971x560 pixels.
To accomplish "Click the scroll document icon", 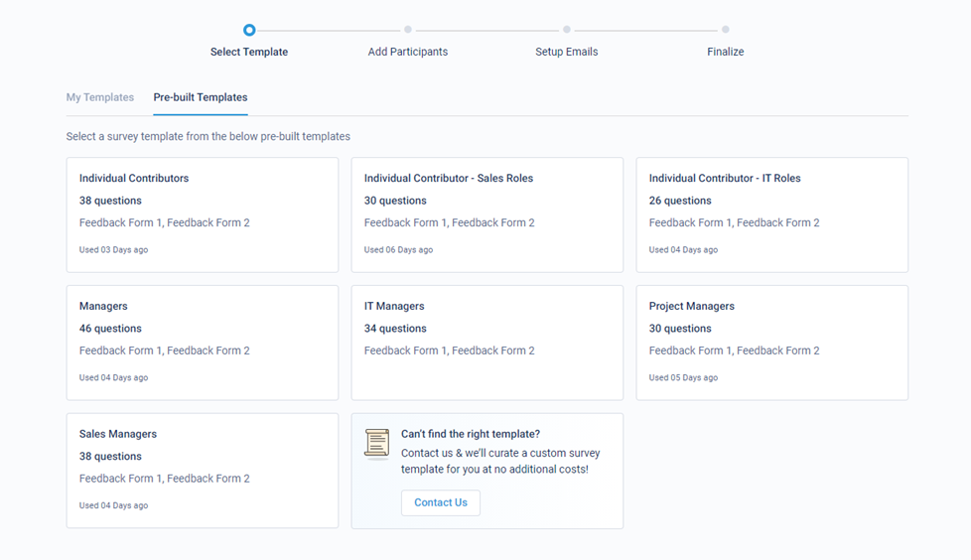I will tap(376, 444).
